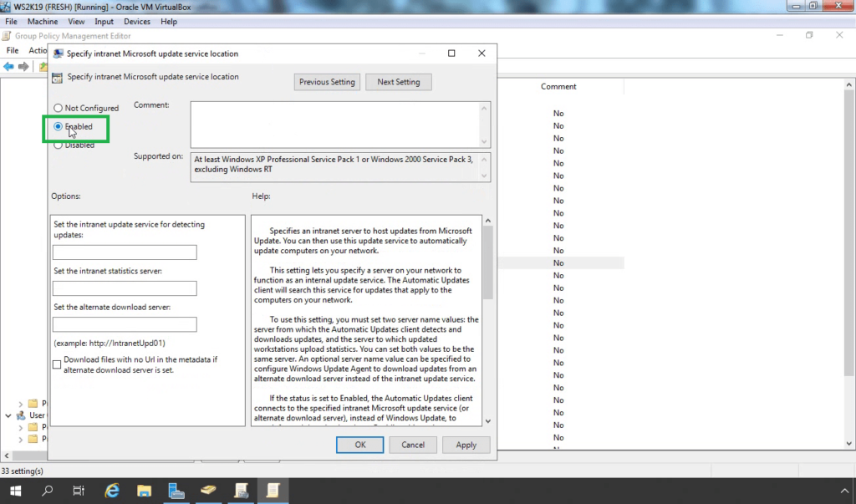856x504 pixels.
Task: Go to Next Setting
Action: pyautogui.click(x=399, y=82)
